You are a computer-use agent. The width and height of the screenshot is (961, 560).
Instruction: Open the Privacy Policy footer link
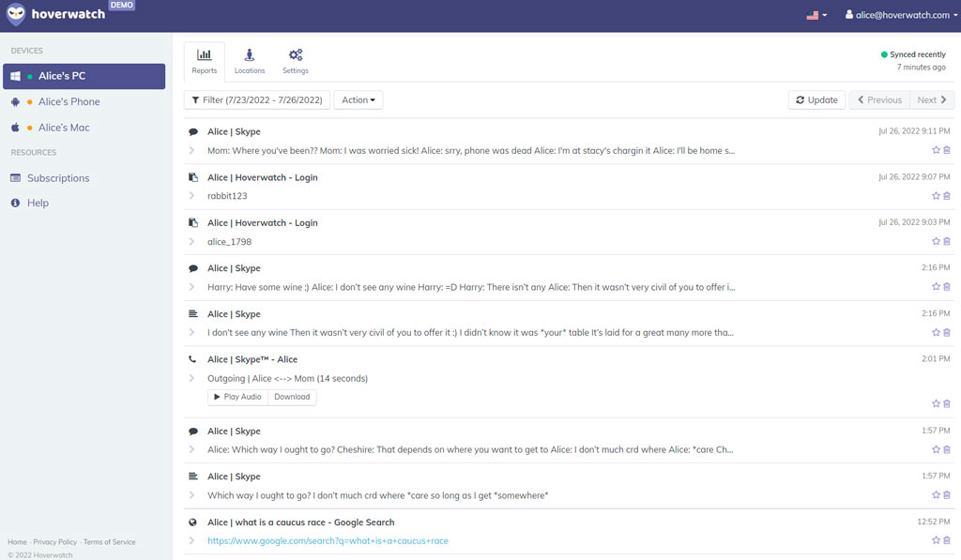click(55, 542)
